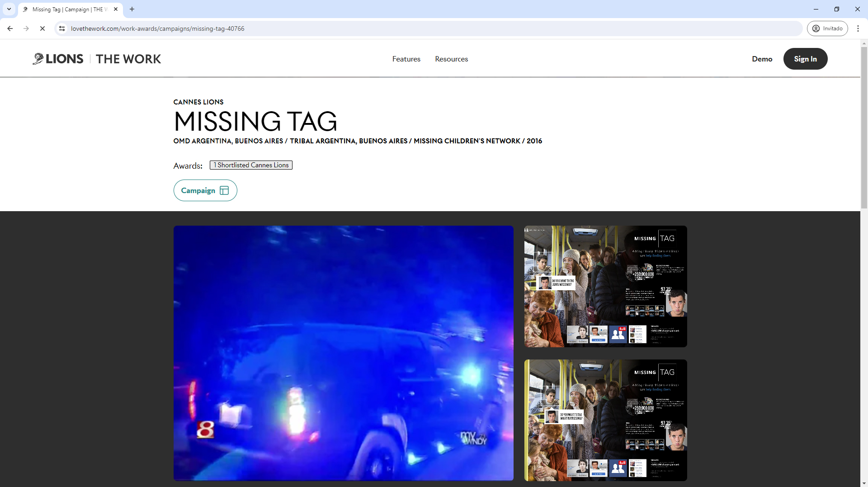
Task: Open the Resources menu
Action: (451, 59)
